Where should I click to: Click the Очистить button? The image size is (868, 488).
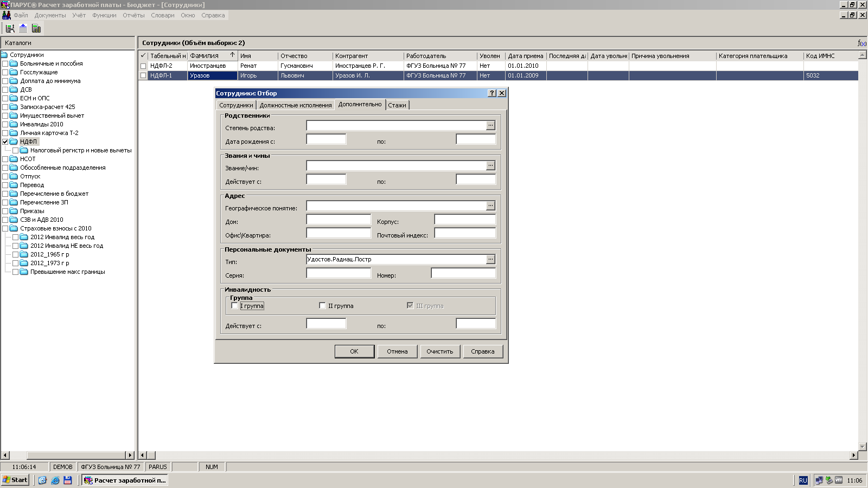click(440, 351)
